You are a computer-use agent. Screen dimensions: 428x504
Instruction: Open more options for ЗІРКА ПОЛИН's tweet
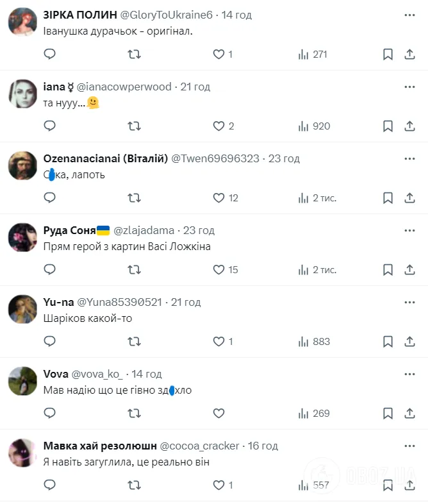pyautogui.click(x=409, y=15)
